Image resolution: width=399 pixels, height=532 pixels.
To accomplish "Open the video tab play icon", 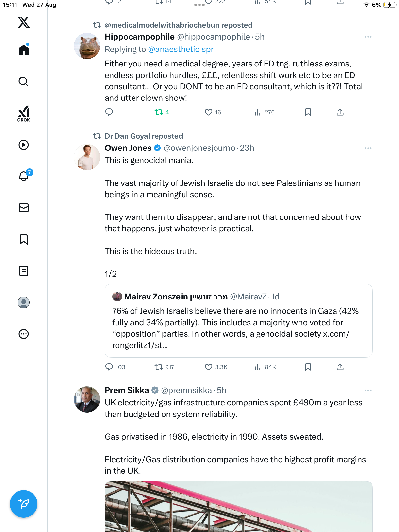I will point(24,145).
